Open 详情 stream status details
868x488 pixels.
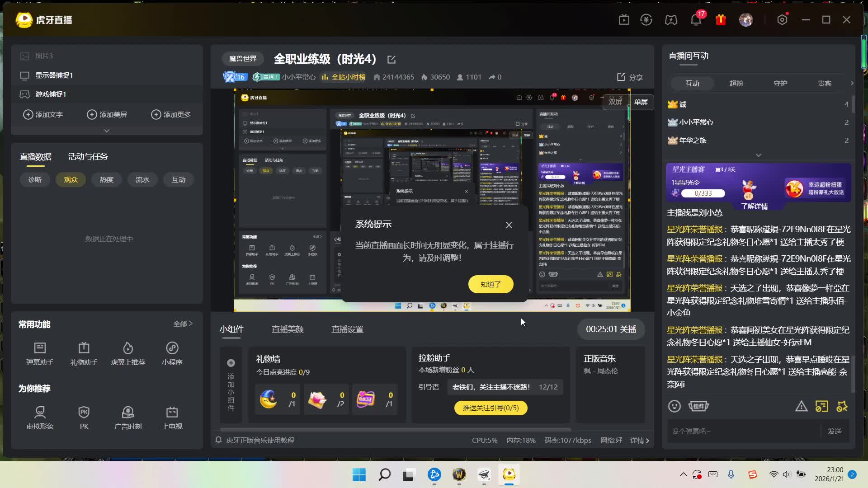pyautogui.click(x=639, y=440)
